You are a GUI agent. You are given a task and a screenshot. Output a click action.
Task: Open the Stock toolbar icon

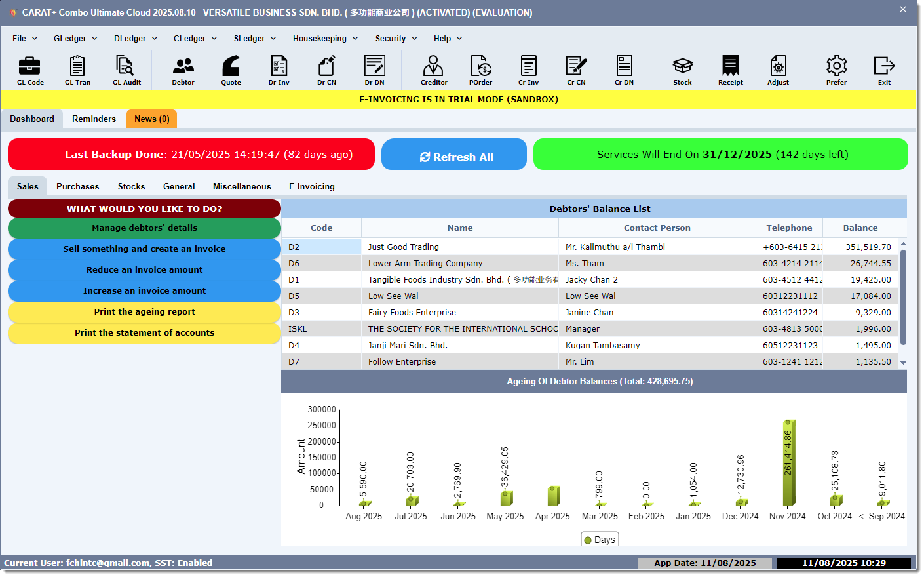pyautogui.click(x=682, y=70)
